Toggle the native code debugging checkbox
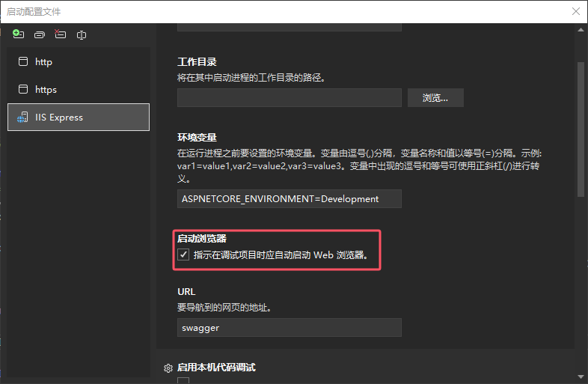588x384 pixels. click(183, 380)
